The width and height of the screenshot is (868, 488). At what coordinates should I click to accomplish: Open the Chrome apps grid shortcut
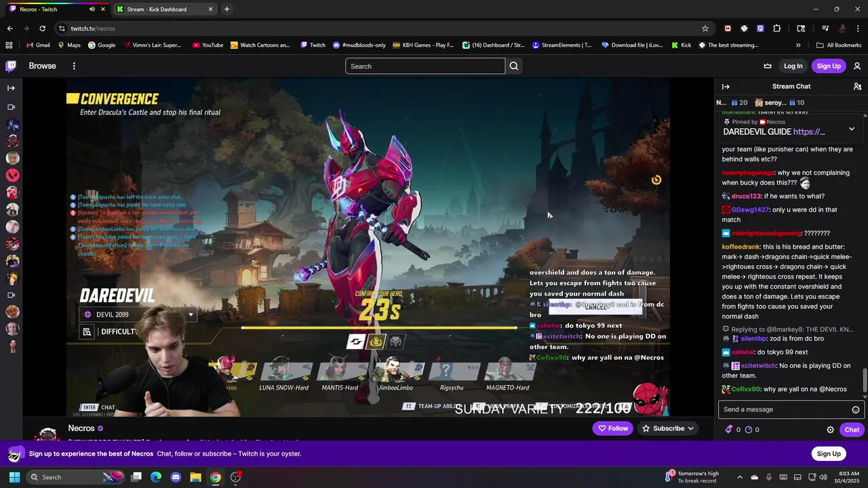(x=9, y=45)
